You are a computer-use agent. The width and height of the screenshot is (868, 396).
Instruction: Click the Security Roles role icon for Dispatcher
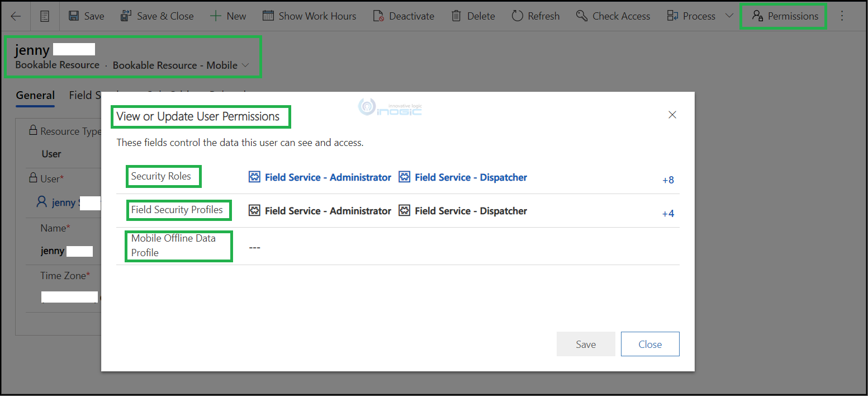405,177
